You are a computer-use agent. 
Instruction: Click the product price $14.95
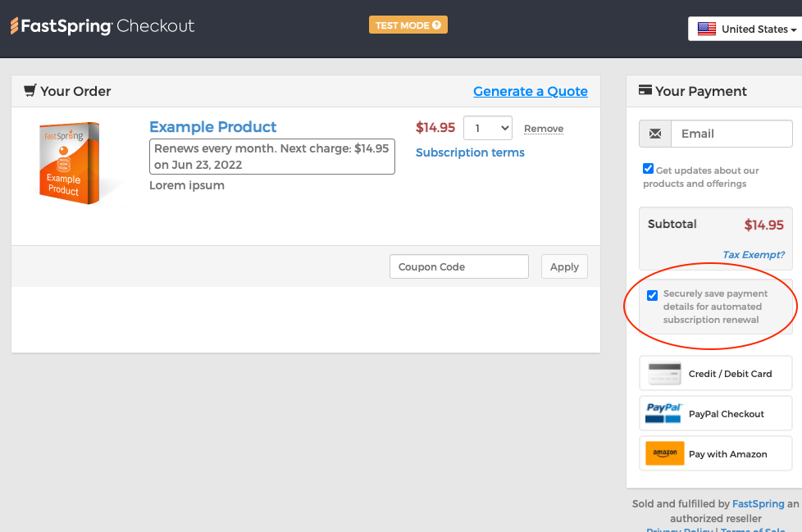coord(435,127)
